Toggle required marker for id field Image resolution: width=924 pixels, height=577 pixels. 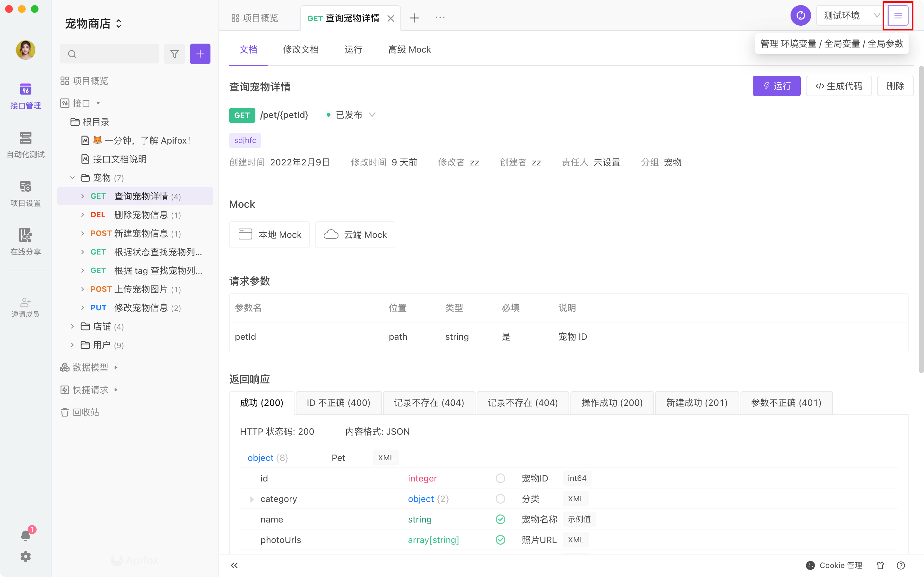(x=500, y=478)
